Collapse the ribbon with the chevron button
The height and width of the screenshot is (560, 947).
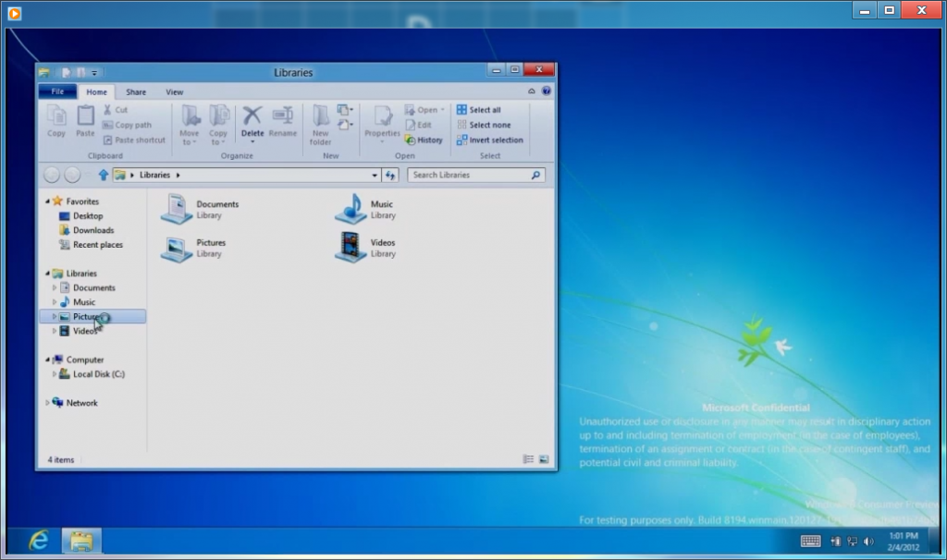click(x=532, y=91)
